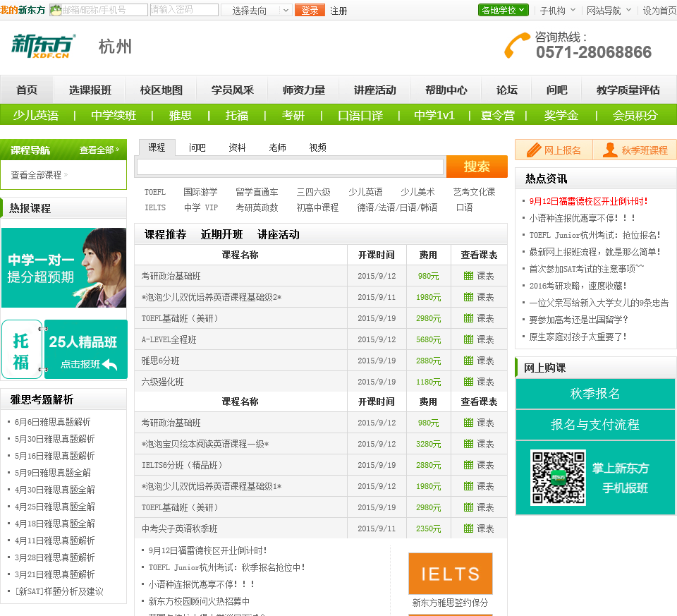Open 少儿英语 in green navigation bar
The width and height of the screenshot is (677, 616).
pyautogui.click(x=36, y=115)
